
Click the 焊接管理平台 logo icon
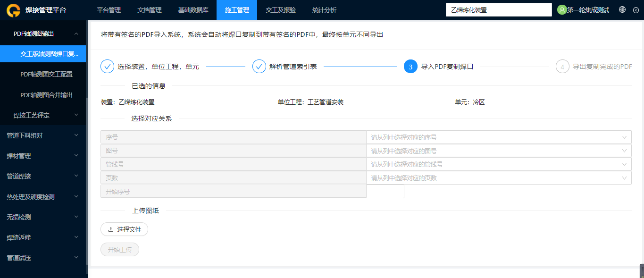coord(13,10)
